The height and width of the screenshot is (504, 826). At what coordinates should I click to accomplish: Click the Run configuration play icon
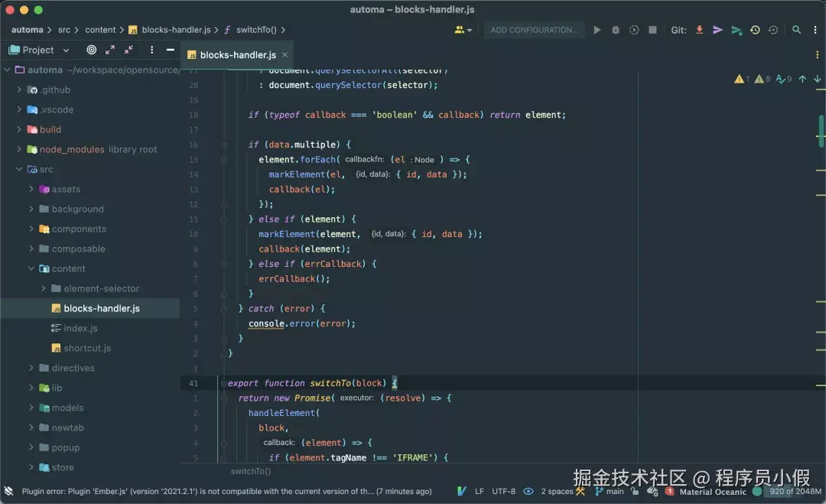[597, 30]
